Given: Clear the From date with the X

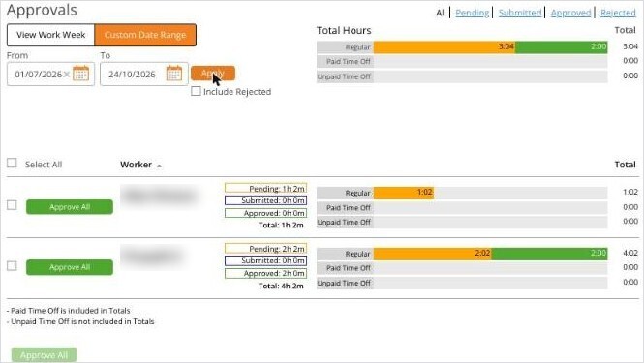Looking at the screenshot, I should pyautogui.click(x=67, y=75).
